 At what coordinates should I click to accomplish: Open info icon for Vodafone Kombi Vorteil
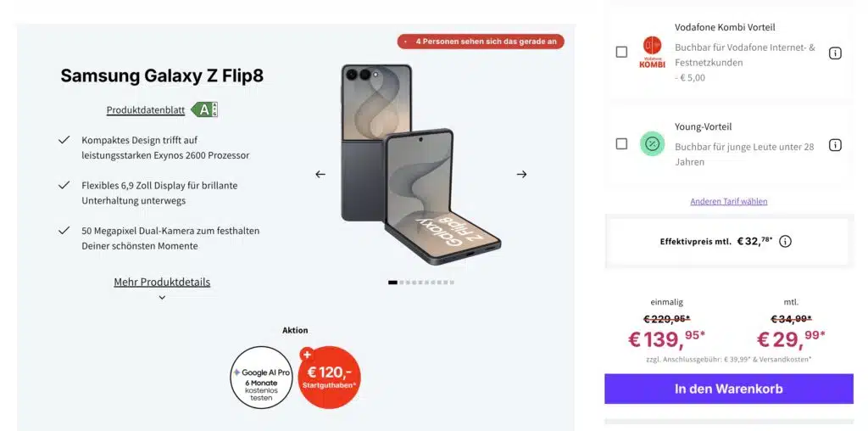coord(835,53)
